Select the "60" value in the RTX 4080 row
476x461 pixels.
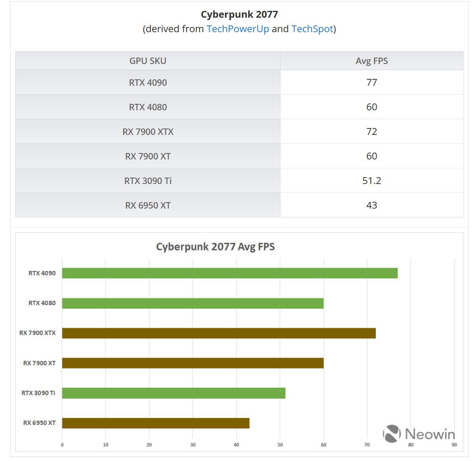(371, 107)
